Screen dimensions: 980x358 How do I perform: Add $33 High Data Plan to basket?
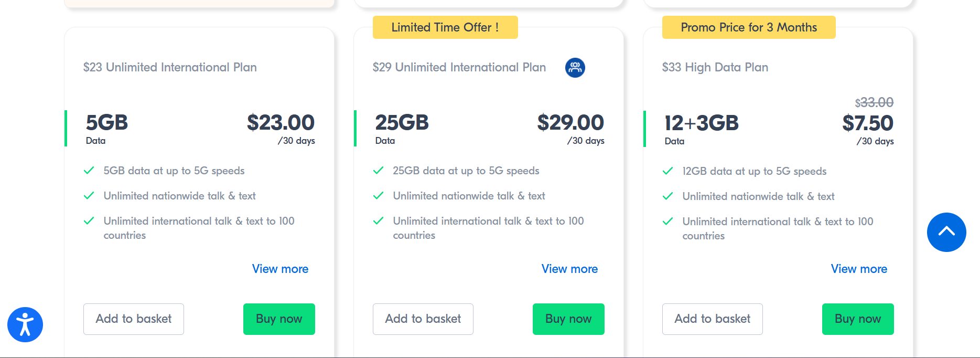pyautogui.click(x=712, y=319)
